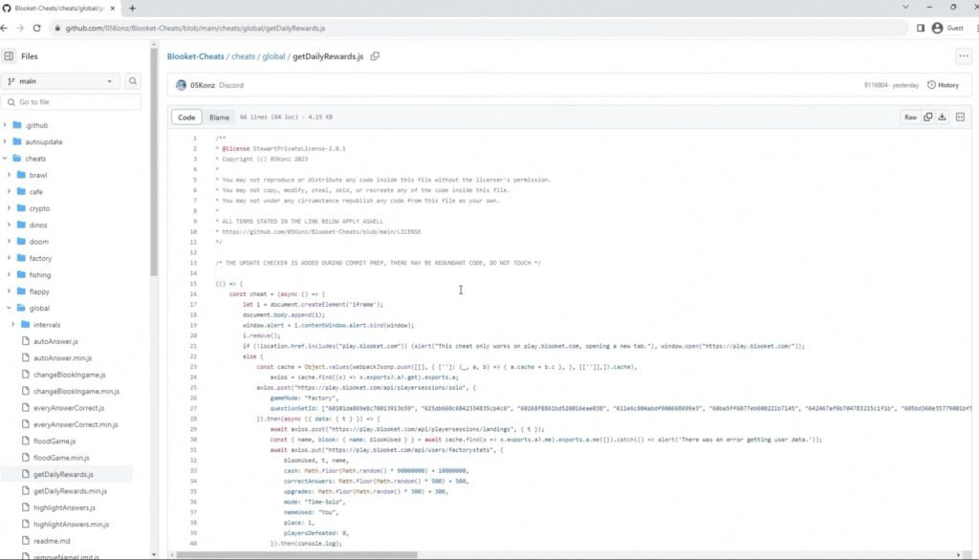Expand the factory folder
This screenshot has height=560, width=979.
(x=9, y=258)
